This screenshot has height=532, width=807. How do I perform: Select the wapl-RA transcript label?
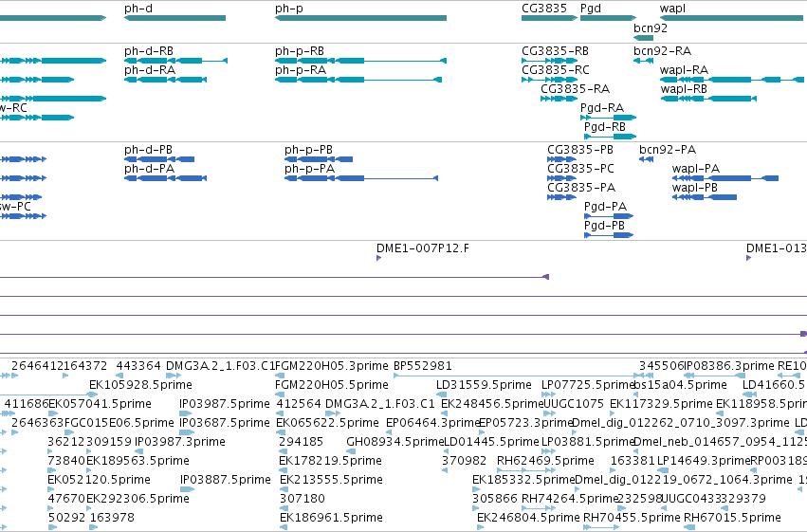point(685,70)
